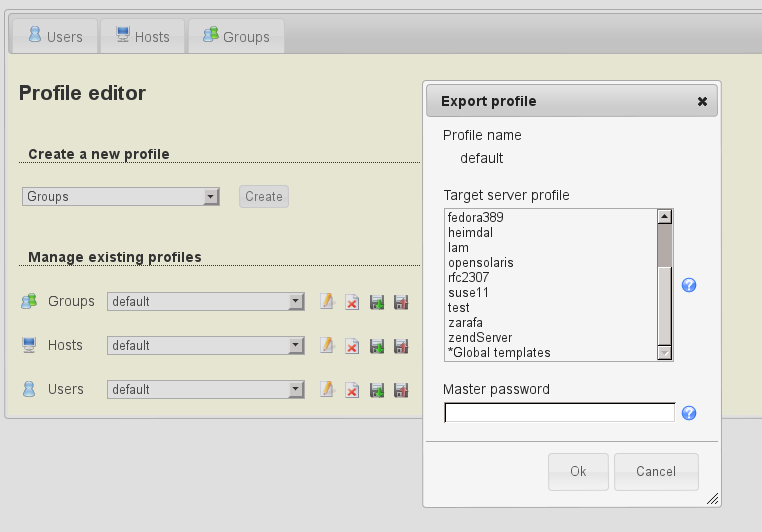The image size is (762, 532).
Task: Import a profile for Users
Action: click(377, 390)
